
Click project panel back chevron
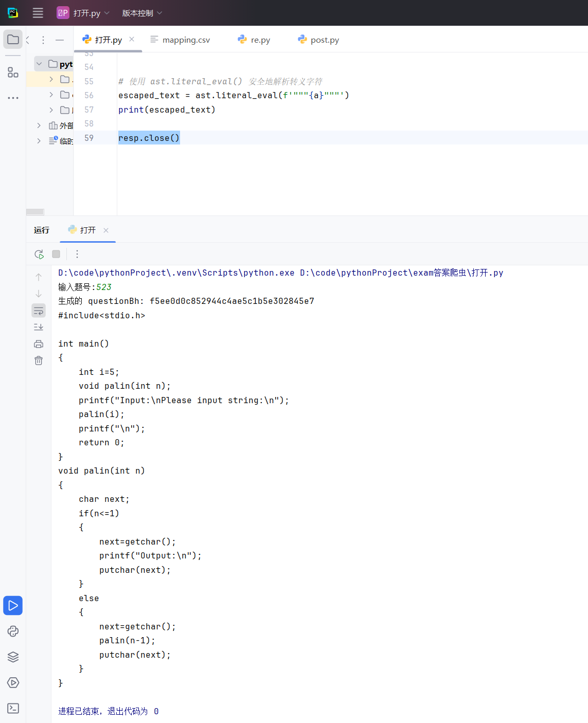point(28,40)
